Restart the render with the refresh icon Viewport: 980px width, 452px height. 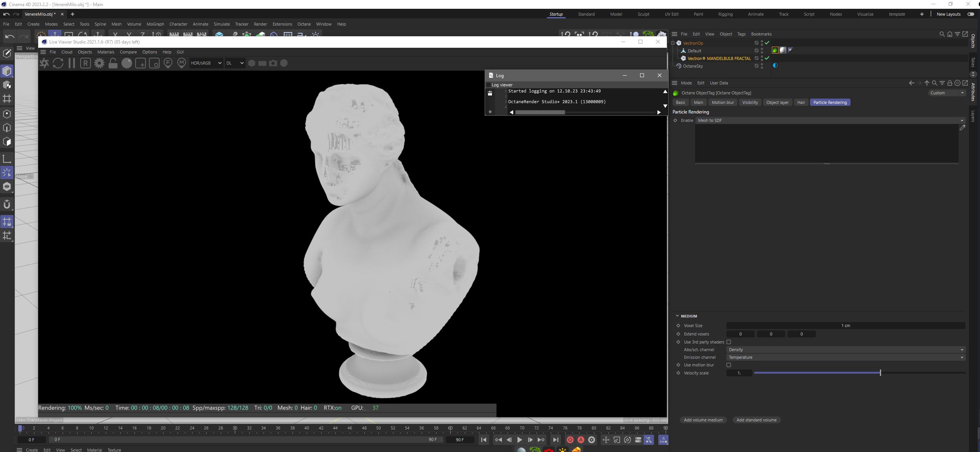click(x=58, y=63)
